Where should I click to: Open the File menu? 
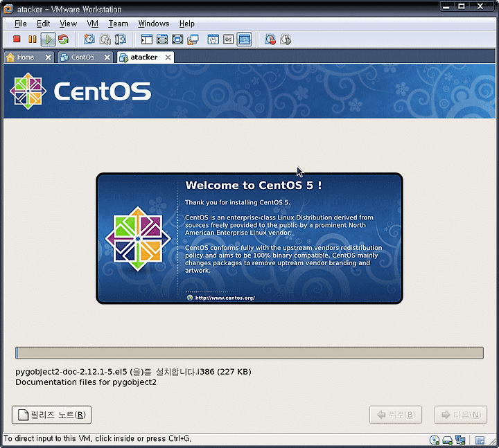21,24
